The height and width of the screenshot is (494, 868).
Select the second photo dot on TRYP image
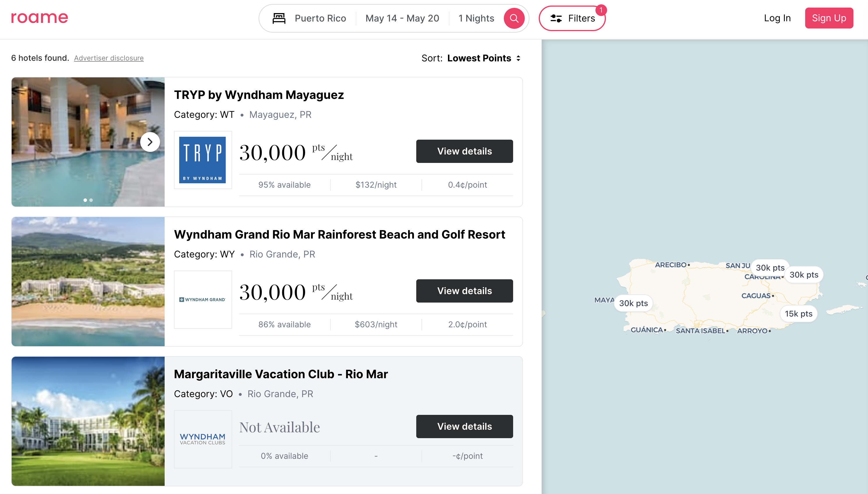point(91,200)
